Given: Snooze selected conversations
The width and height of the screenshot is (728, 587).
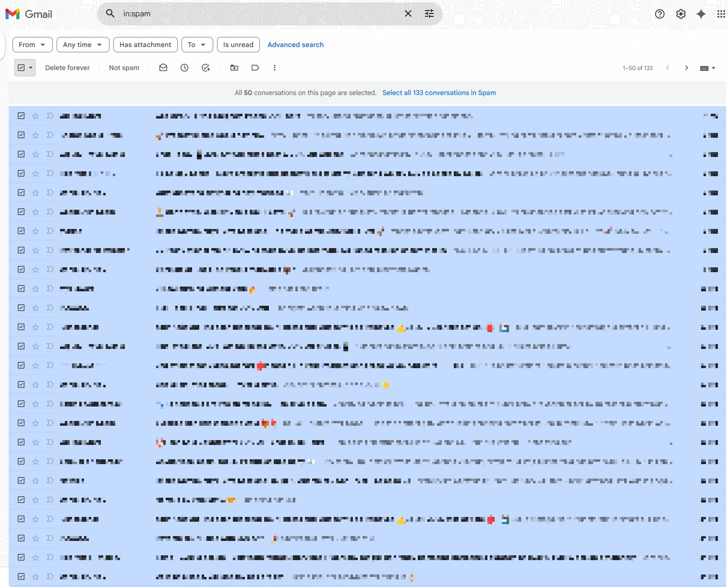Looking at the screenshot, I should pyautogui.click(x=184, y=68).
